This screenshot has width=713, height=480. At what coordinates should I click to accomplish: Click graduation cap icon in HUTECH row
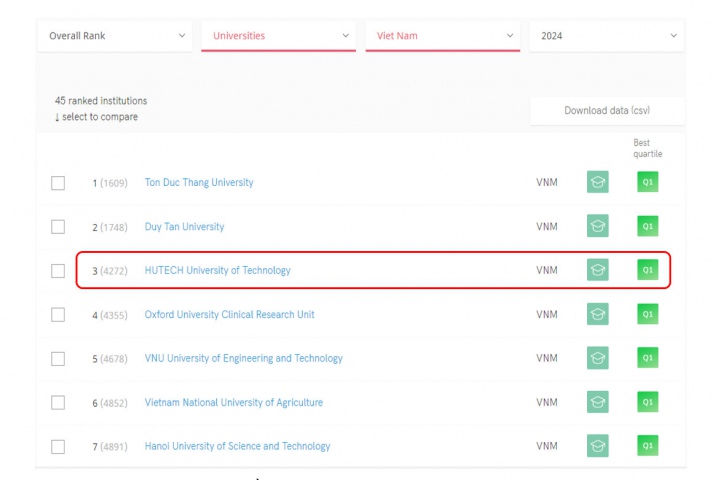pos(598,270)
